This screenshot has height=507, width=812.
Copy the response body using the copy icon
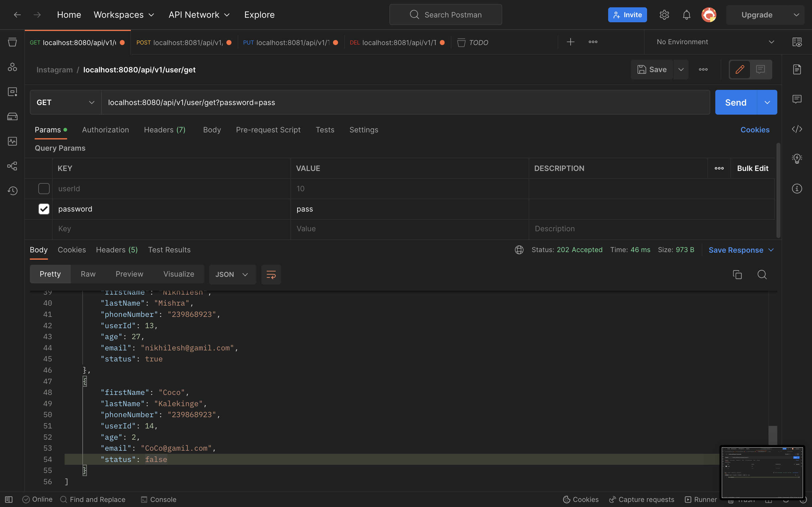[x=737, y=275]
